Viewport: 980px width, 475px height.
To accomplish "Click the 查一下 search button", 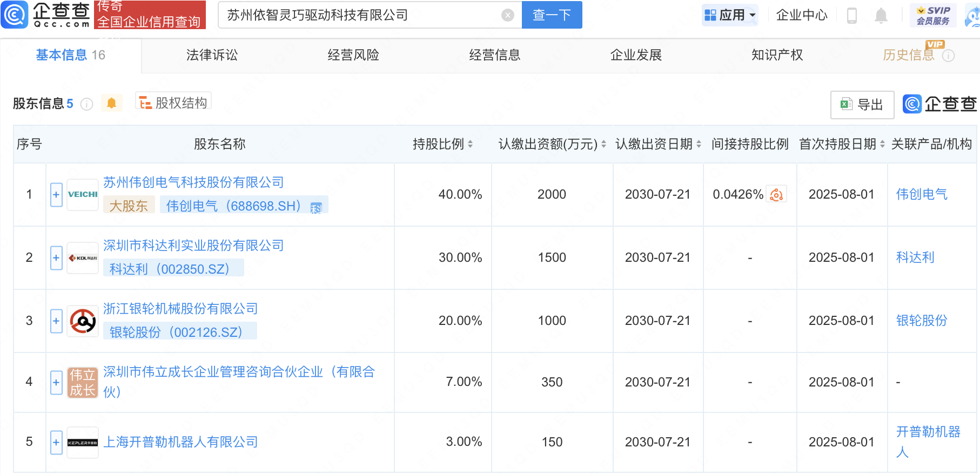I will click(x=552, y=15).
